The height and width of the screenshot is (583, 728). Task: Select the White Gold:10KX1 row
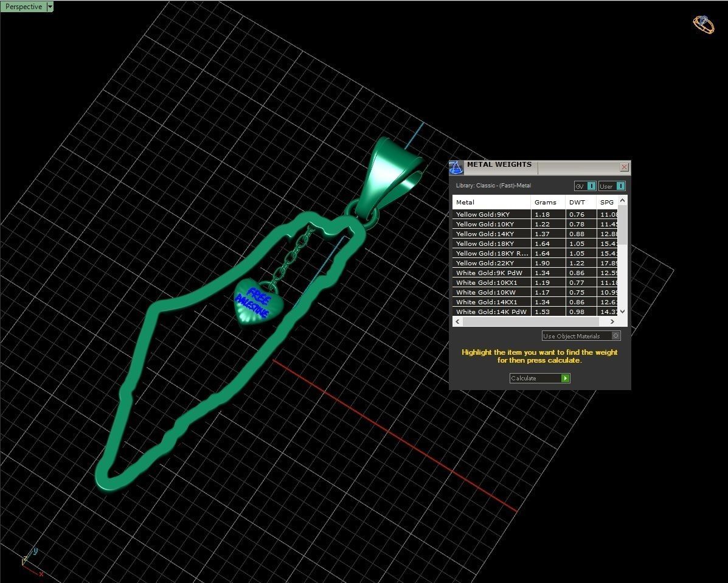point(535,282)
